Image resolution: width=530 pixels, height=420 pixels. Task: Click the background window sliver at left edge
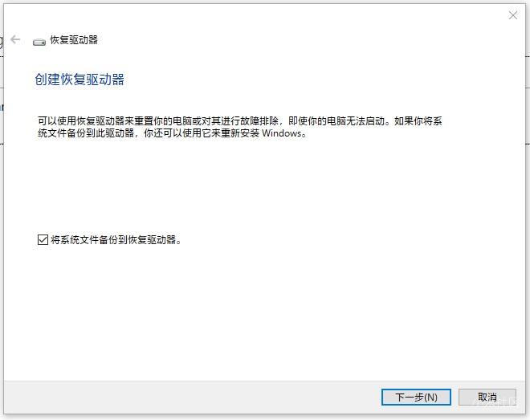pyautogui.click(x=2, y=101)
